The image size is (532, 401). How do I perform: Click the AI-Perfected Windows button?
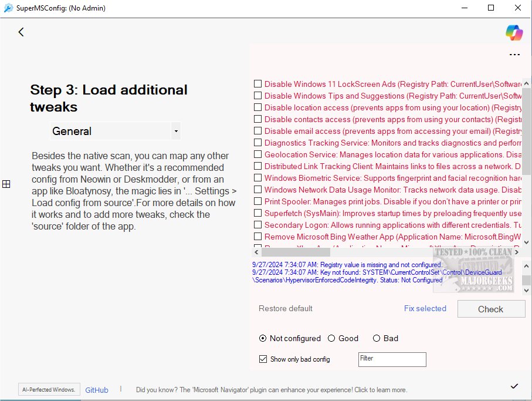click(x=49, y=389)
